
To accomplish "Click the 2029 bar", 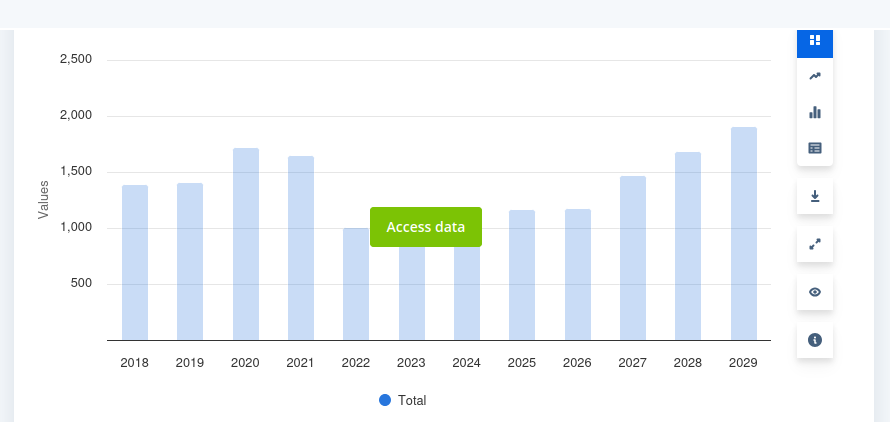I will click(744, 233).
